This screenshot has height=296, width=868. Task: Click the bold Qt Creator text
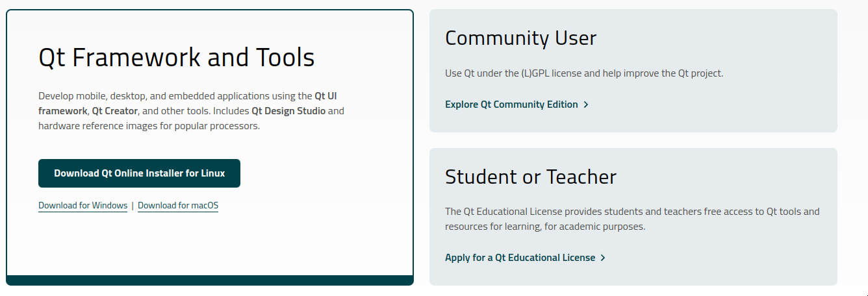(115, 111)
